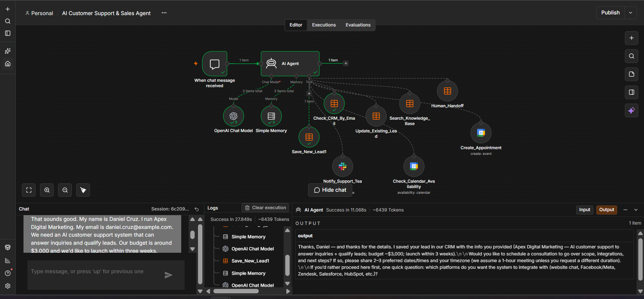
Task: Rename the AI Customer Support & Sales Agent title
Action: [106, 13]
